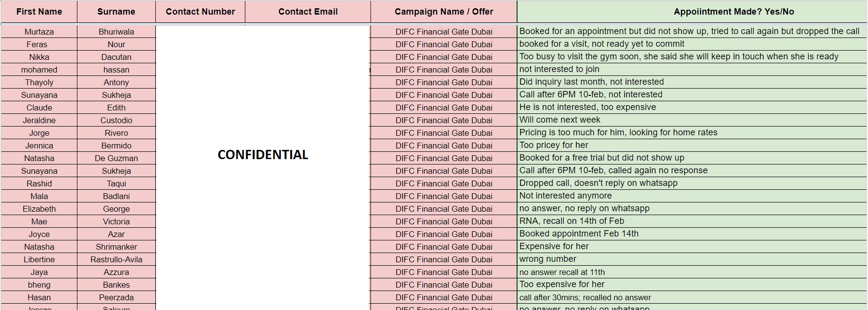Click the 'Will come next week' note
Screen dimensions: 868x310
coord(560,120)
